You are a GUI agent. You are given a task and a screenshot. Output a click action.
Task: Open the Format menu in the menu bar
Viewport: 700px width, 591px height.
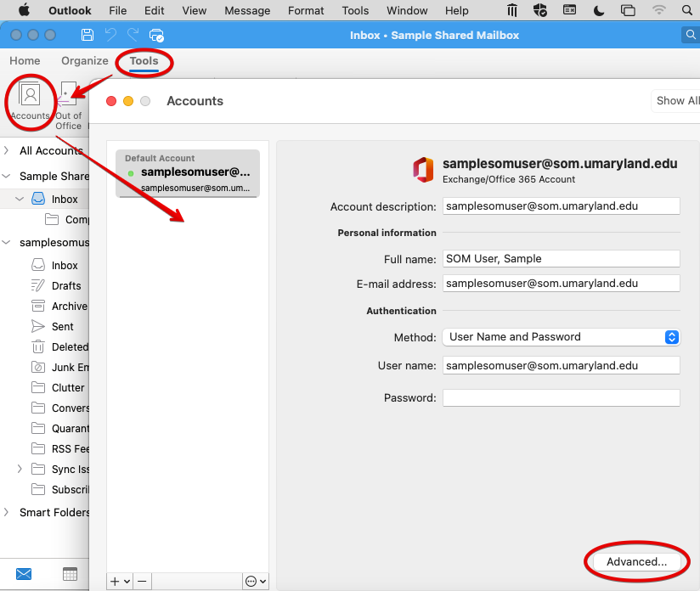pos(306,11)
